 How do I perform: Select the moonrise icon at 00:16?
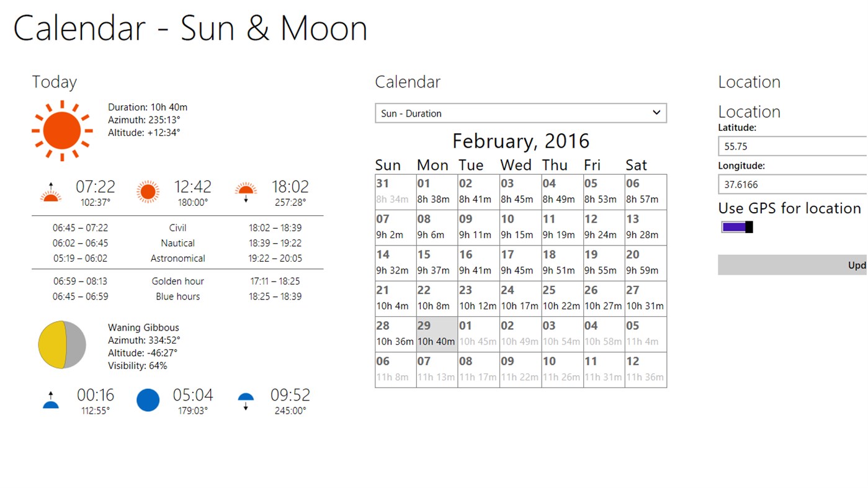coord(50,400)
